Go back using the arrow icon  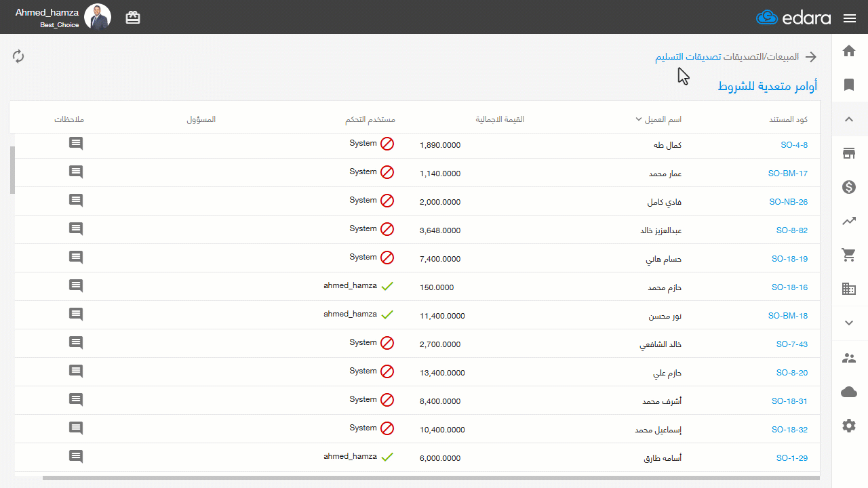810,57
